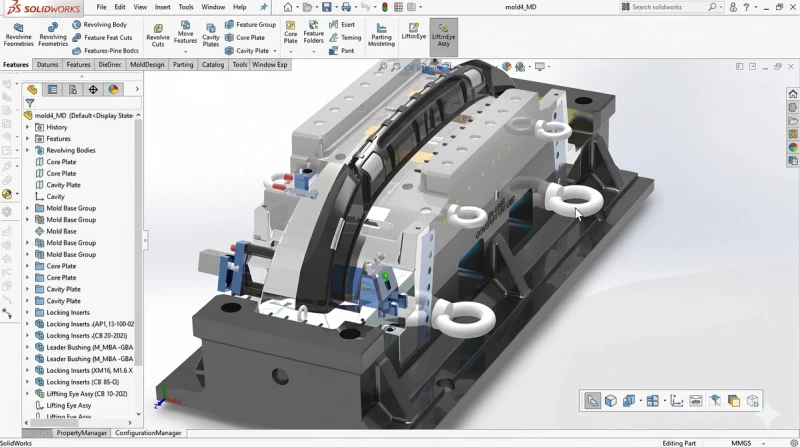Select the Feature Feat Cuts tool
The width and height of the screenshot is (800, 447).
point(102,38)
